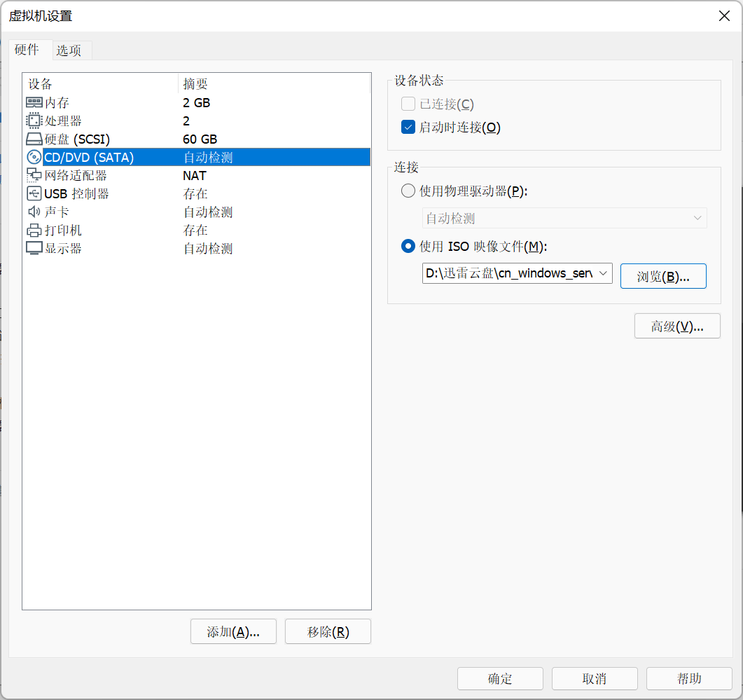Click the hard disk (硬盘 SCSI) icon
The width and height of the screenshot is (743, 700).
point(34,139)
